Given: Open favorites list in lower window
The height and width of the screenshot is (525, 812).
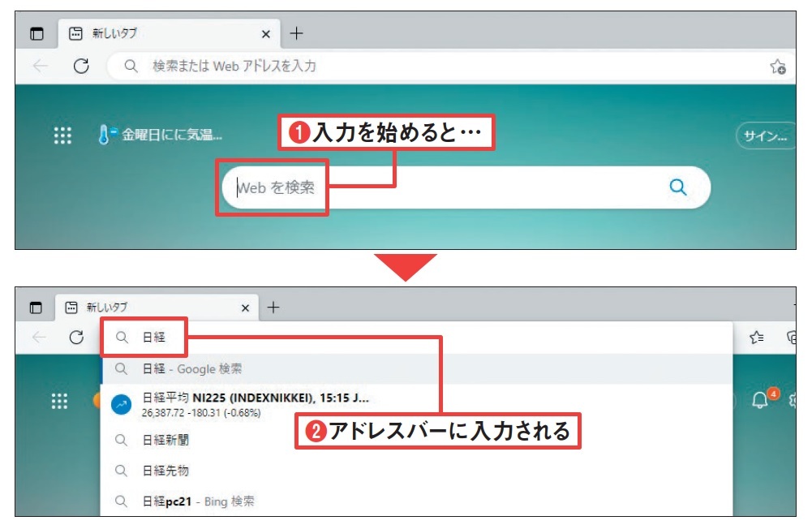Looking at the screenshot, I should (x=756, y=338).
